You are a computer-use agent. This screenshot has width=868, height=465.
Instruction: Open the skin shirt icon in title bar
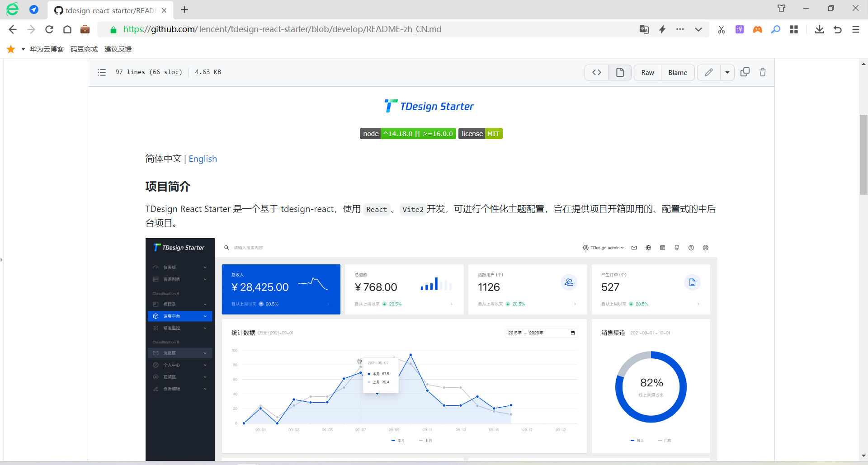pos(782,8)
